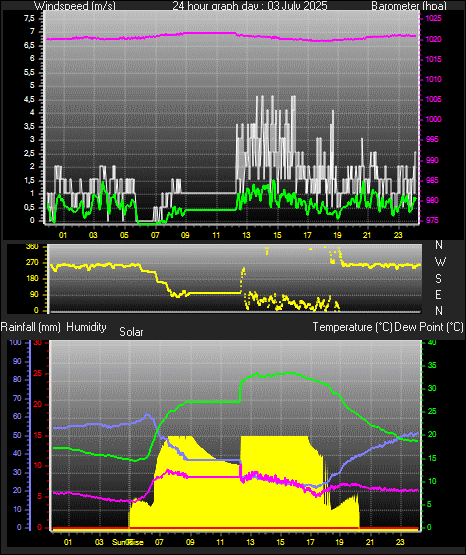Click the E compass direction label
The image size is (466, 555).
438,294
